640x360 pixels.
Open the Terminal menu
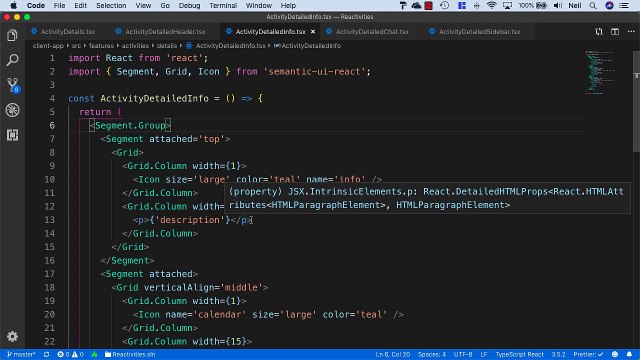tap(223, 5)
